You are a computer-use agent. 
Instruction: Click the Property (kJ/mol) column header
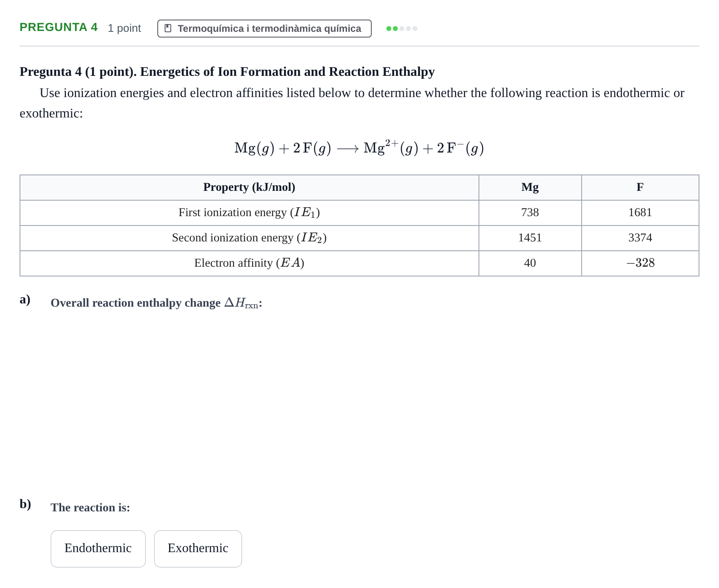(249, 187)
